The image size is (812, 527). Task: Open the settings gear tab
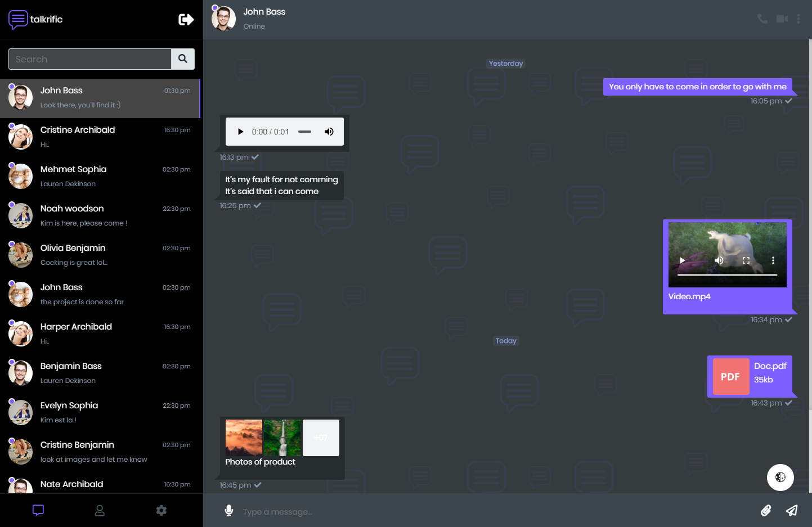pyautogui.click(x=161, y=511)
